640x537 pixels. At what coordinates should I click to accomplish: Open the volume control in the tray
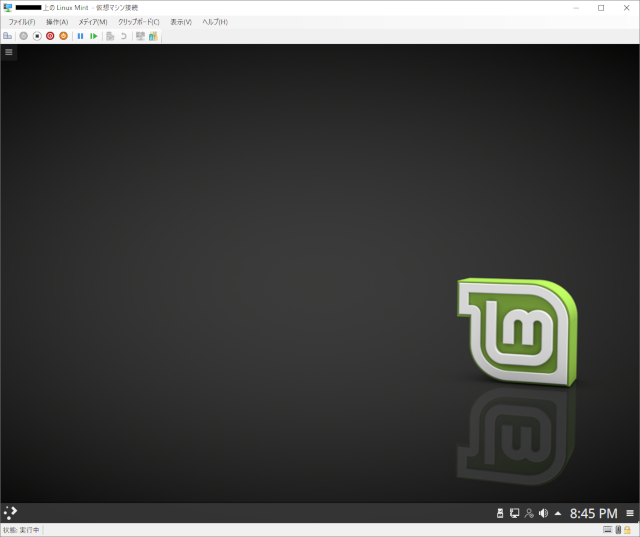coord(543,513)
